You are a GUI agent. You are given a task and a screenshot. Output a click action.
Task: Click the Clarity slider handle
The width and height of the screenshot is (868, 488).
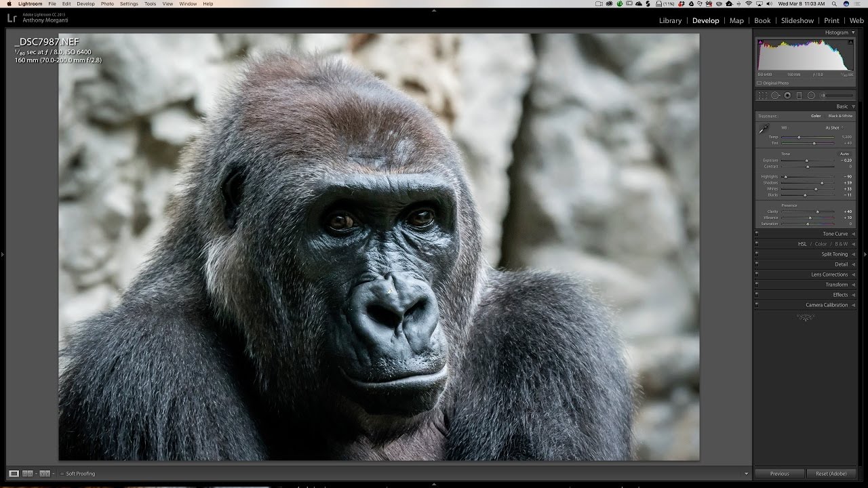click(x=818, y=211)
